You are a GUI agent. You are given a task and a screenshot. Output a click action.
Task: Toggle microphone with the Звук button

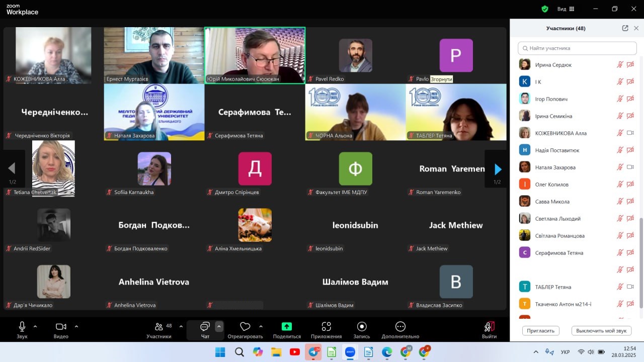[22, 327]
